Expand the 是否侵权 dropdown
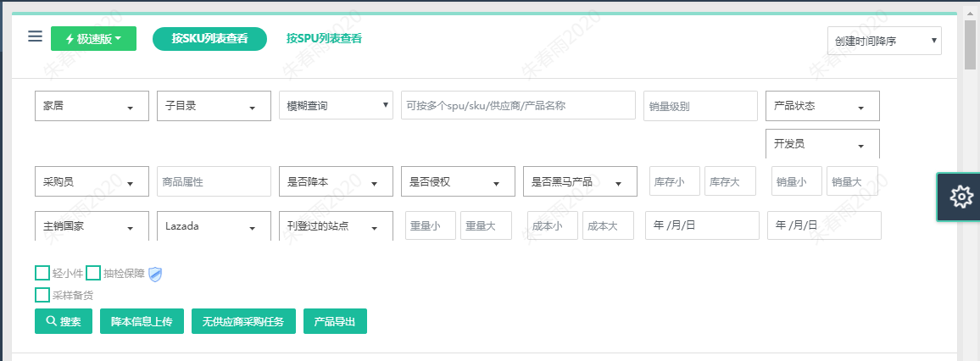The width and height of the screenshot is (980, 361). point(458,181)
